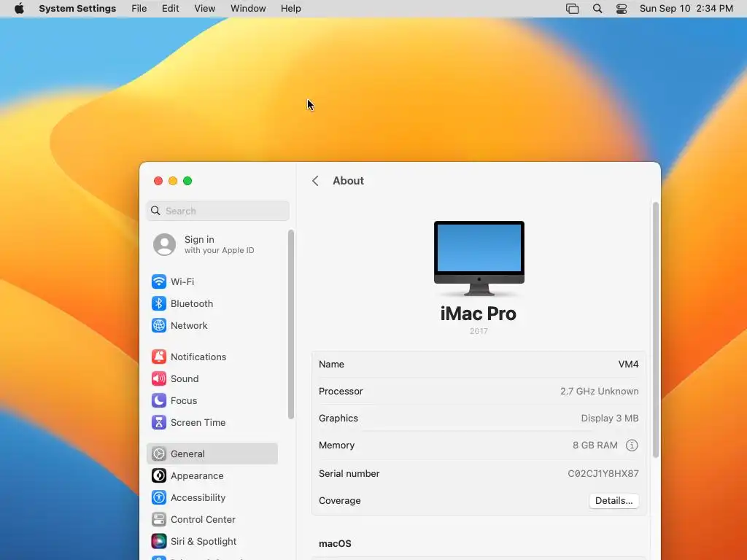747x560 pixels.
Task: Open the Window menu
Action: [x=248, y=9]
